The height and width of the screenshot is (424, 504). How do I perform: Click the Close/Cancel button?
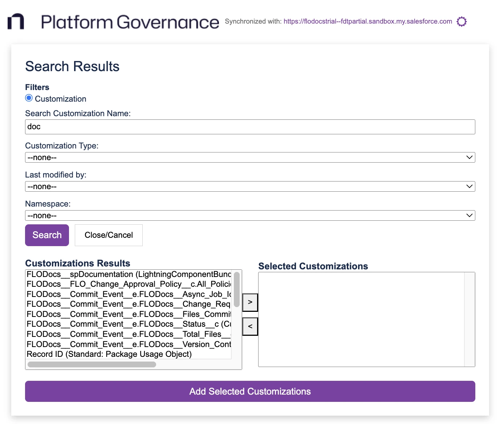(109, 235)
